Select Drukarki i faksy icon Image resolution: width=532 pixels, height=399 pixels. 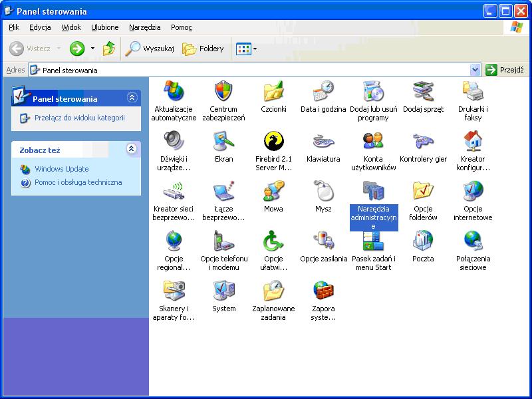473,92
